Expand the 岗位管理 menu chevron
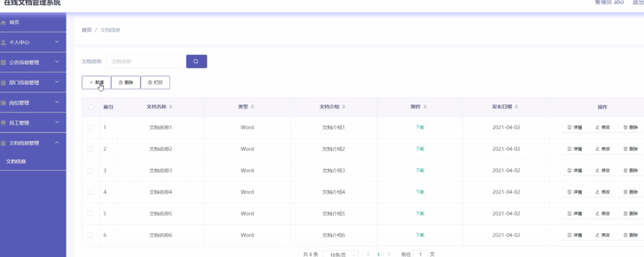Screen dimensions: 644x257 [57, 102]
